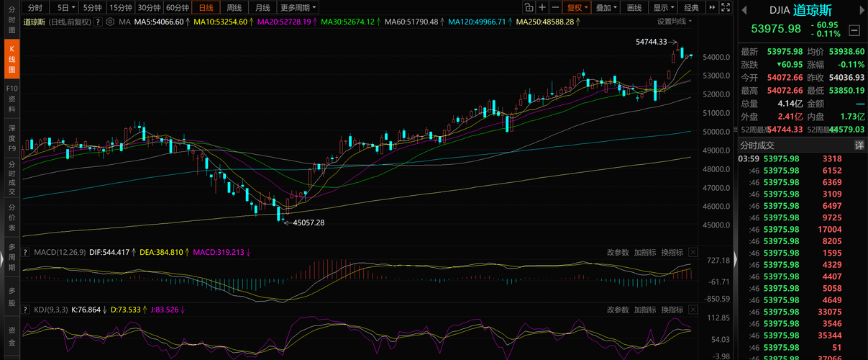868x360 pixels.
Task: Select the 60分钟 period
Action: tap(177, 7)
